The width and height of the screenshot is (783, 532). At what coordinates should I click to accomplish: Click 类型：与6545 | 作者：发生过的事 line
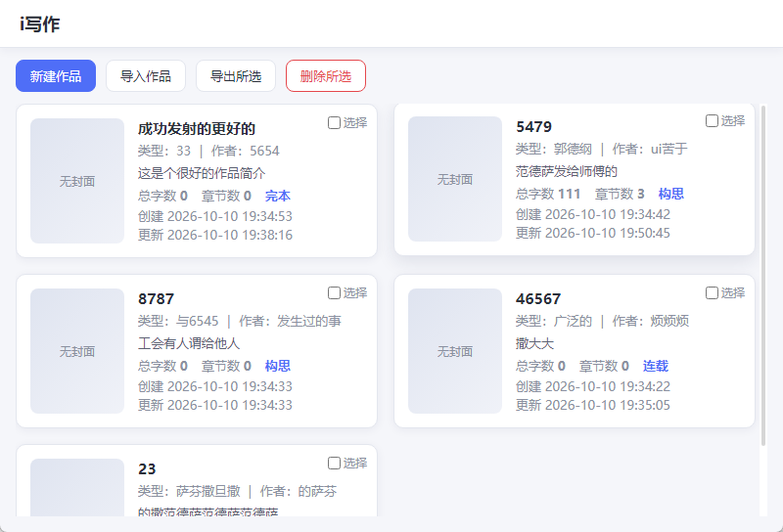point(240,321)
